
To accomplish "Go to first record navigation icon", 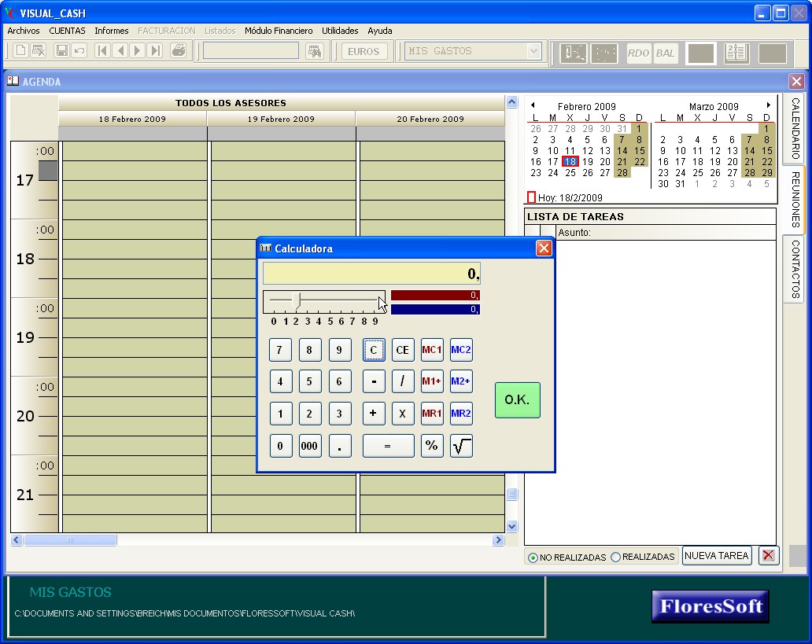I will pyautogui.click(x=102, y=51).
